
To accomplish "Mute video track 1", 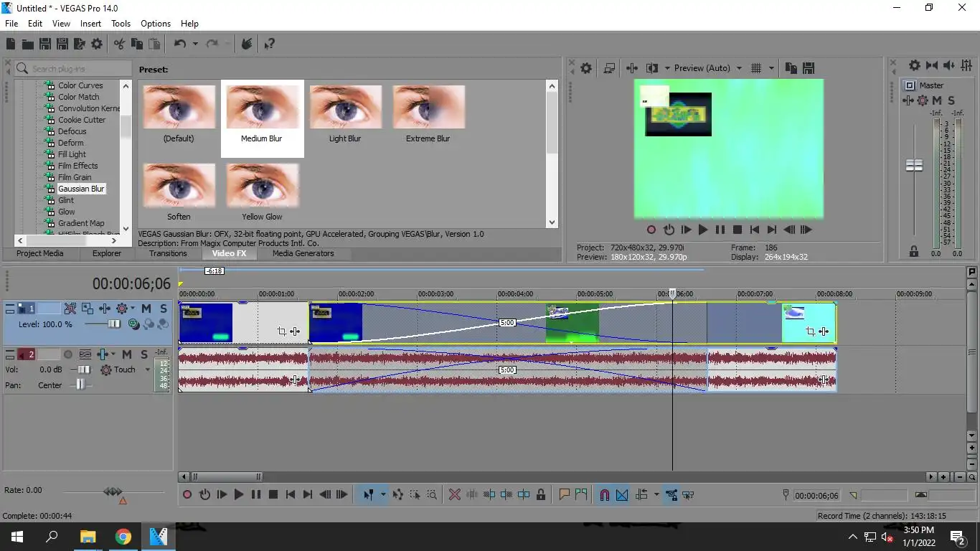I will 146,309.
